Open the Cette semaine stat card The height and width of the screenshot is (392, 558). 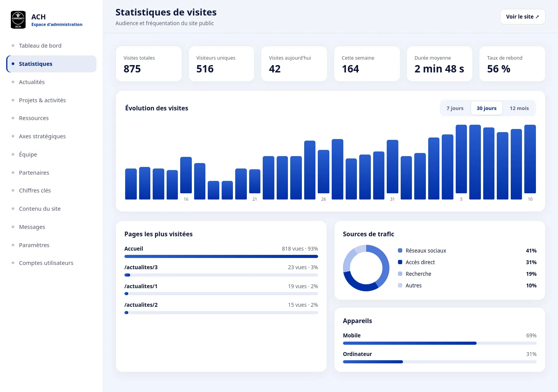point(367,64)
